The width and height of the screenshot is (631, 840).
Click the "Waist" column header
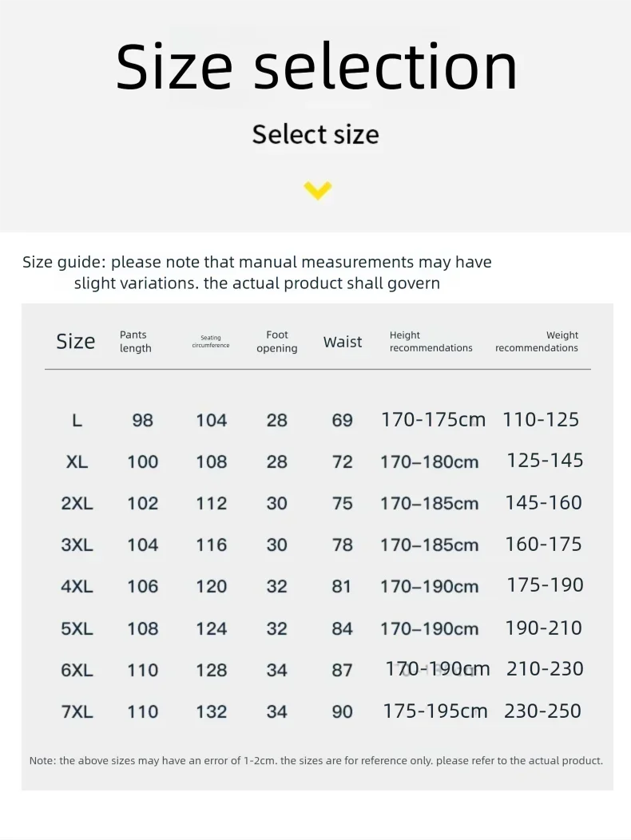pyautogui.click(x=343, y=342)
